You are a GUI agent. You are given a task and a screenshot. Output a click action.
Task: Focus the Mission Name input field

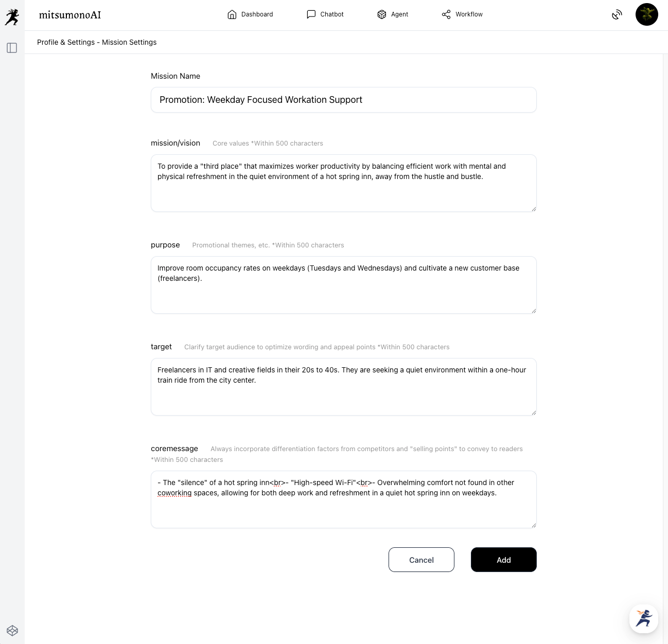[x=343, y=100]
